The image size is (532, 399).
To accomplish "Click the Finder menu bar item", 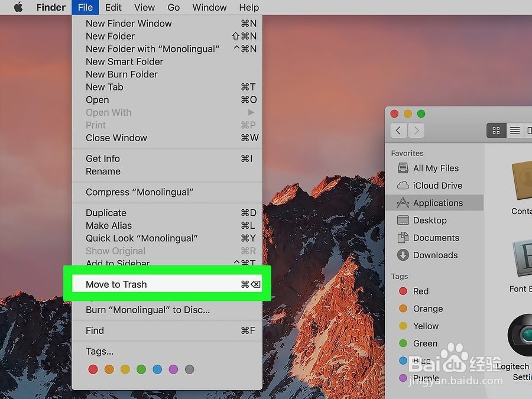I will [51, 7].
